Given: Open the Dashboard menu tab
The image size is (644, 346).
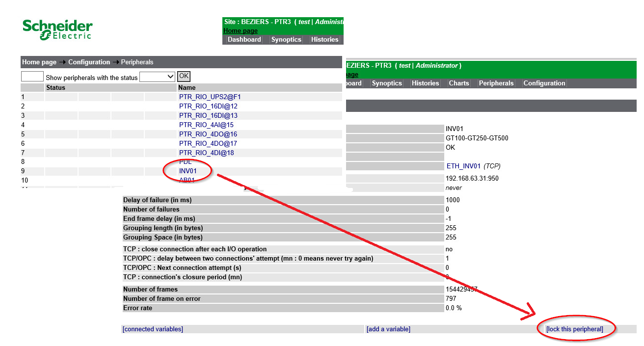Looking at the screenshot, I should [x=244, y=40].
